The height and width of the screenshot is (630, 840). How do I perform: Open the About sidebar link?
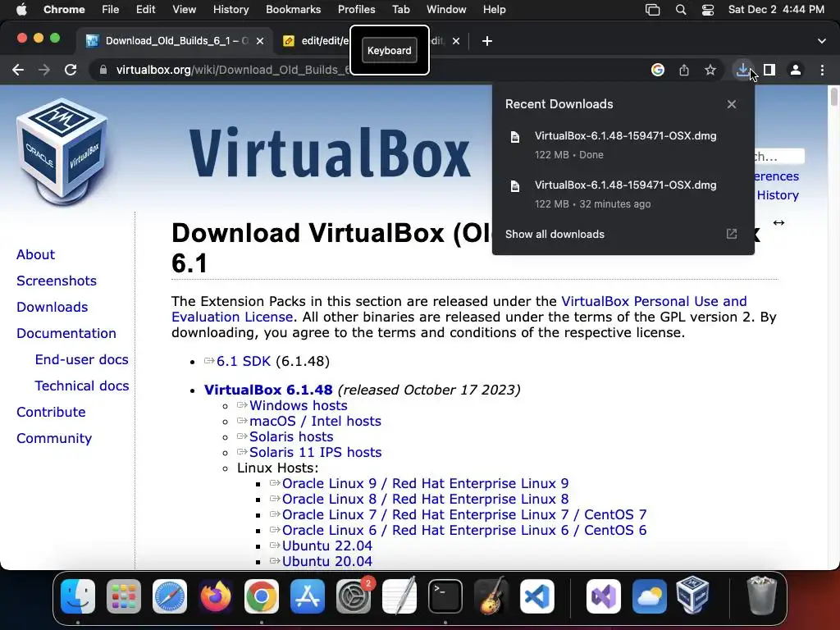click(x=35, y=254)
